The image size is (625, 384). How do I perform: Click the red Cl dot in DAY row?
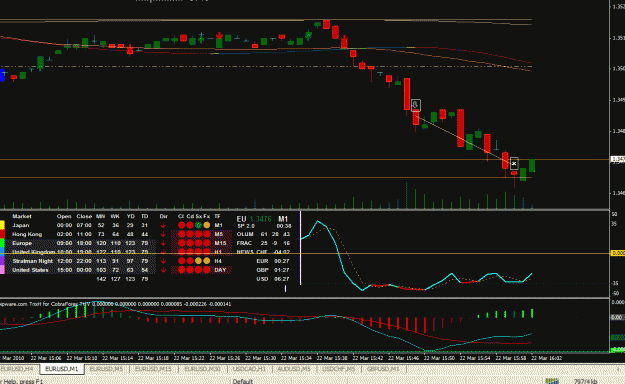(x=181, y=270)
